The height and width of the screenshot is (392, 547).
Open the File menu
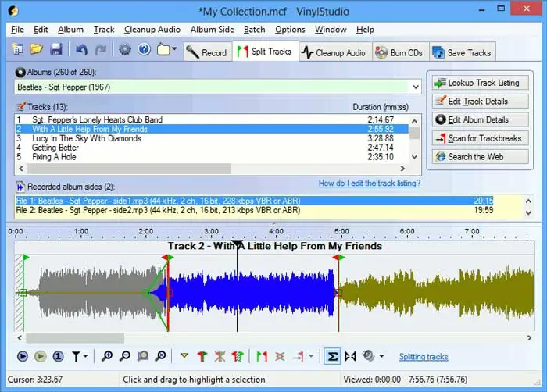point(17,30)
